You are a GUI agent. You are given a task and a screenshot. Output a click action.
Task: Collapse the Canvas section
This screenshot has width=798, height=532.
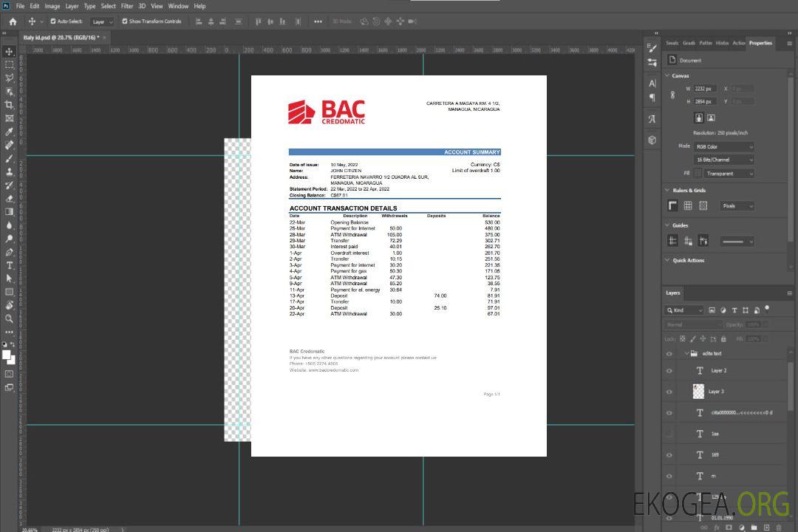coord(667,75)
